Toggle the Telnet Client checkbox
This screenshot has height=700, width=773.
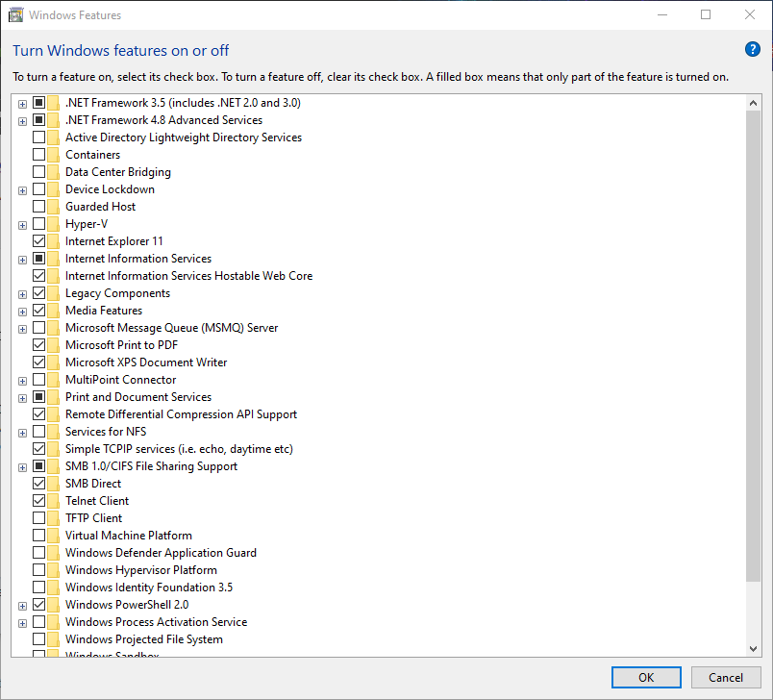click(39, 500)
